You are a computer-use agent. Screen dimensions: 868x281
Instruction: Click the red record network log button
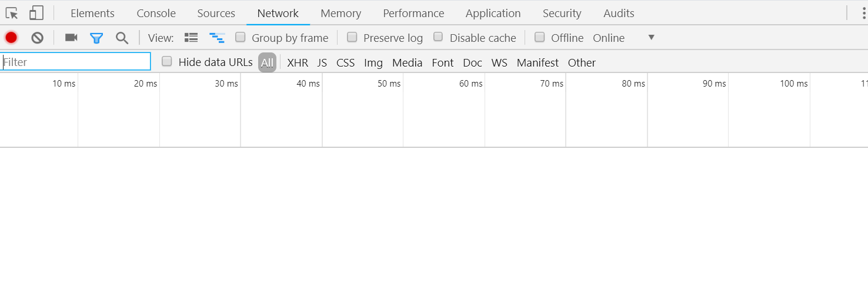pos(11,38)
